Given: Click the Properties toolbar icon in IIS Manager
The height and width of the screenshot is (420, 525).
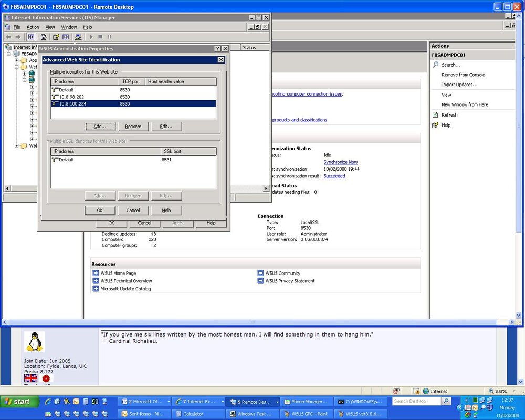Looking at the screenshot, I should (x=44, y=37).
